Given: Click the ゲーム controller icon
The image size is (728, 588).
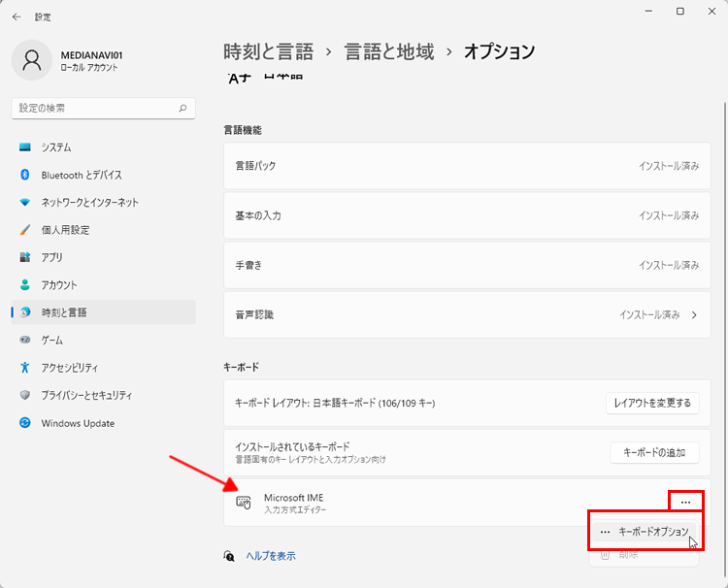Looking at the screenshot, I should coord(25,340).
